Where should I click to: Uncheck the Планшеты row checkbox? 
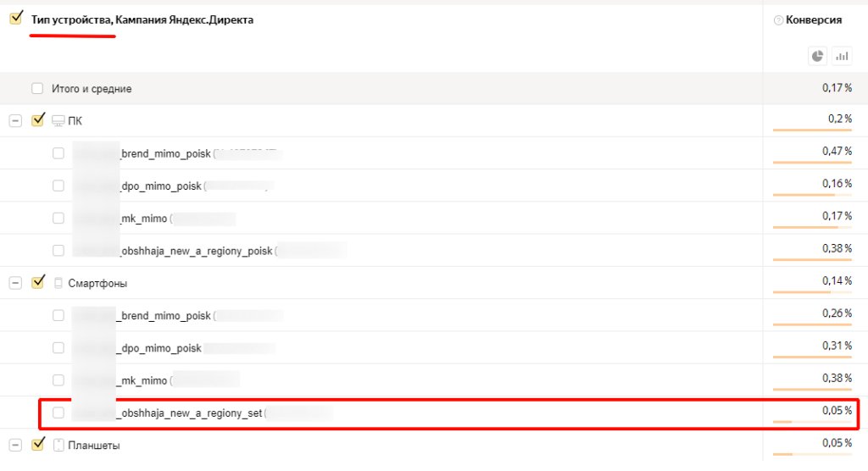(37, 444)
